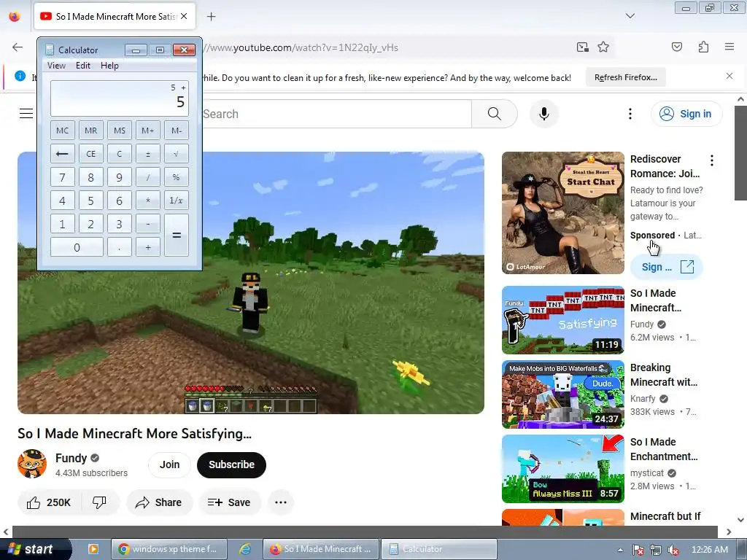Dislike the video with thumbs down
Image resolution: width=747 pixels, height=560 pixels.
99,502
